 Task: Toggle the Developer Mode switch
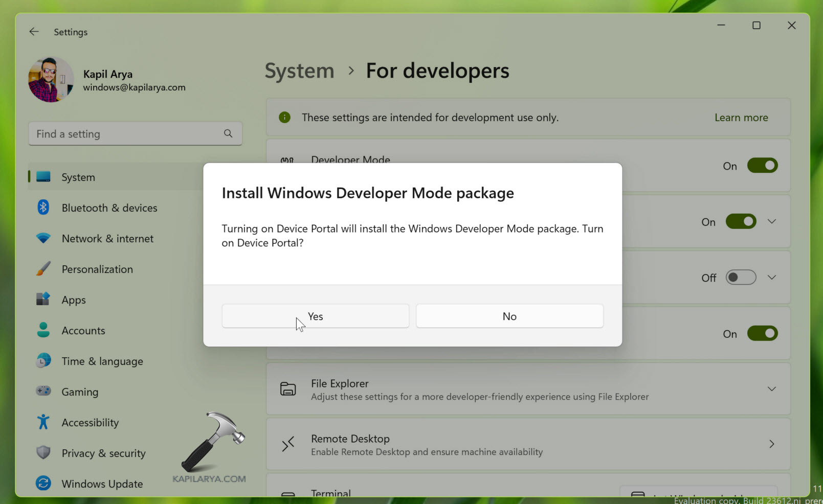point(762,166)
